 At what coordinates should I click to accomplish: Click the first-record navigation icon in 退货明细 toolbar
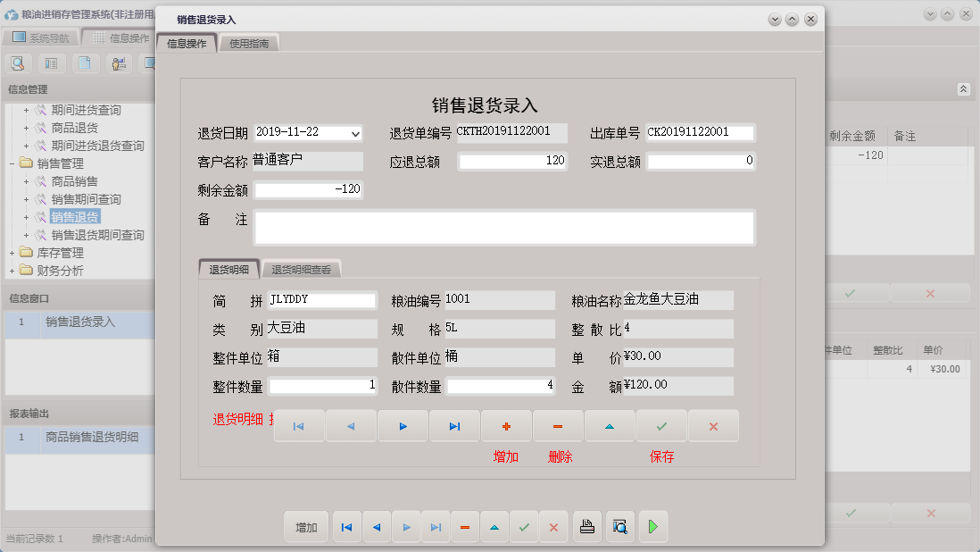tap(300, 426)
